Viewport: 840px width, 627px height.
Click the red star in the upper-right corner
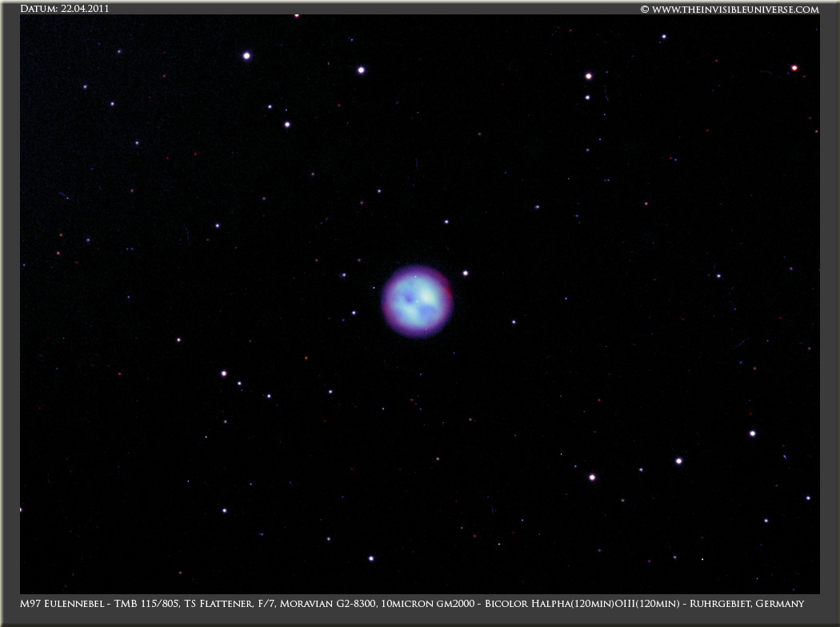click(x=794, y=68)
